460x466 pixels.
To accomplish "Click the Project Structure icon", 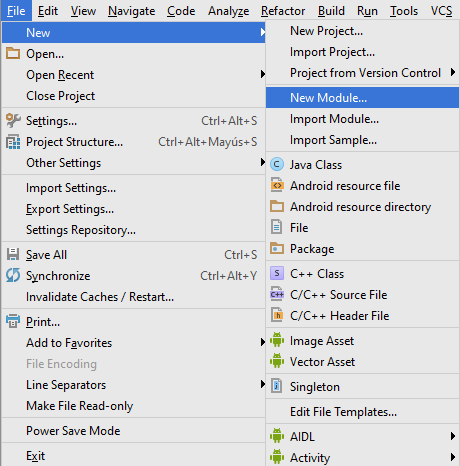I will point(13,142).
